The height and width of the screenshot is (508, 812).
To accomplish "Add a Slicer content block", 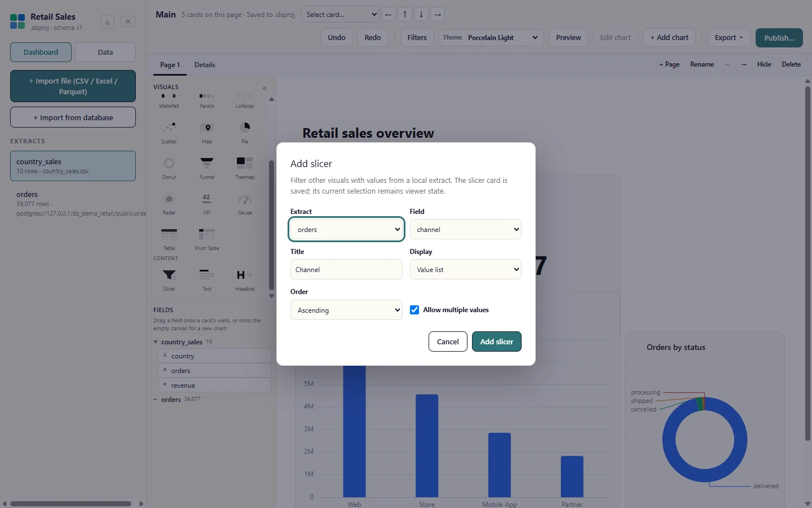I will pyautogui.click(x=169, y=280).
